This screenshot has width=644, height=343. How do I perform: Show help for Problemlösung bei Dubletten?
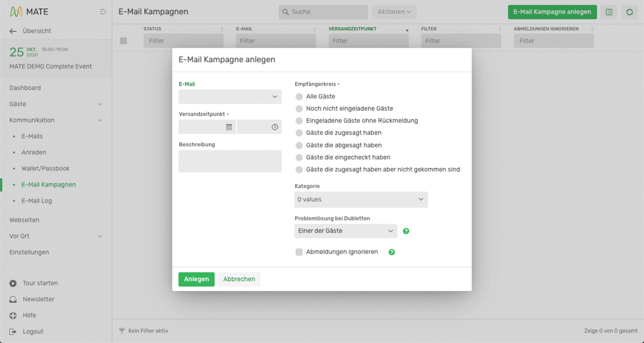pos(406,231)
